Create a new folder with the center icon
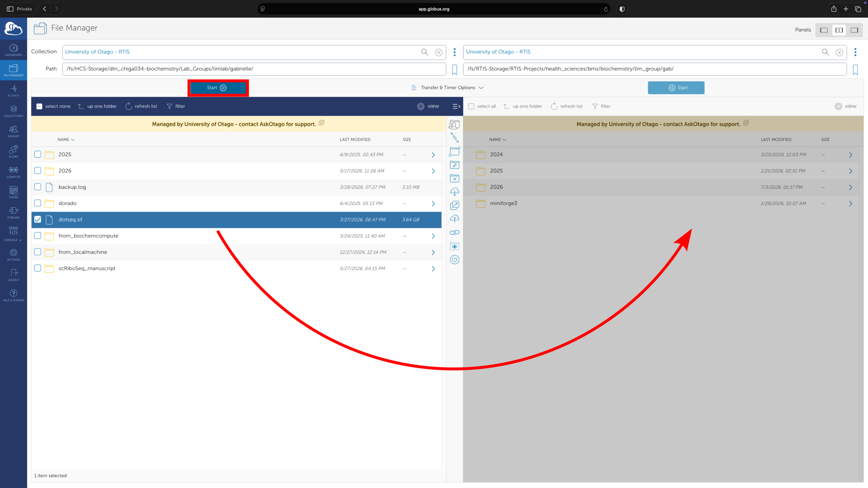Image resolution: width=868 pixels, height=488 pixels. pos(455,151)
